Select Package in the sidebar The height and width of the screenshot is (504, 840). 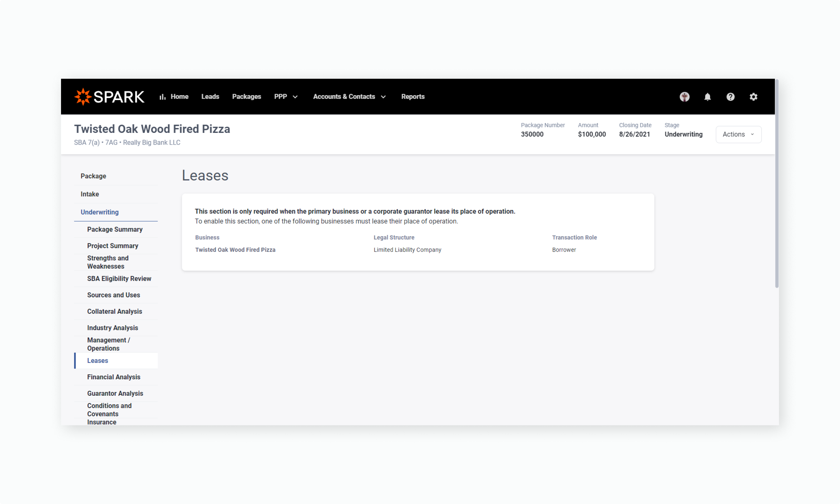click(x=116, y=176)
